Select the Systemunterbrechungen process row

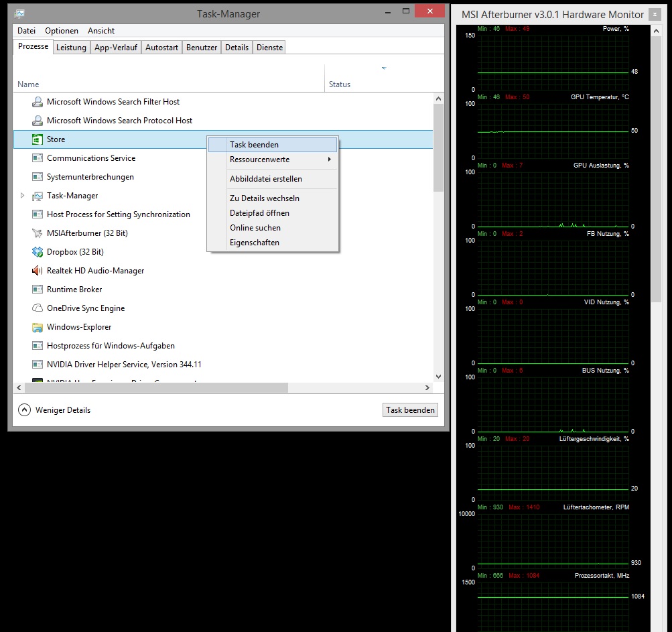[x=223, y=177]
